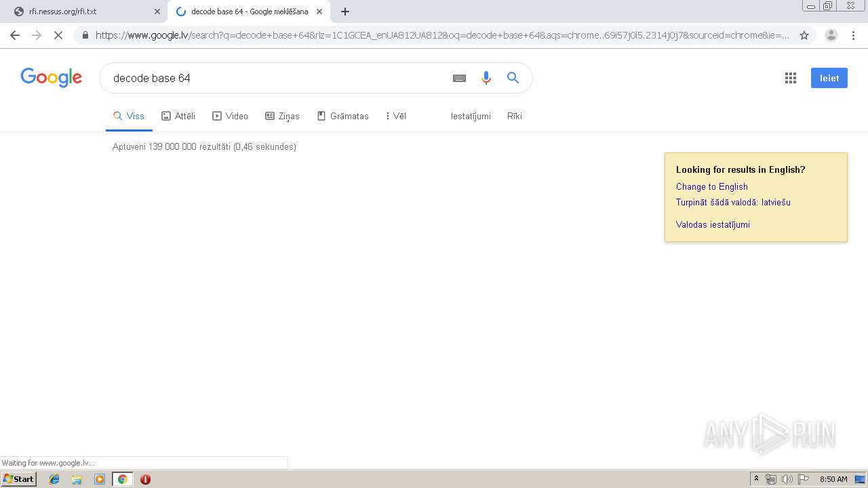Screen dimensions: 868x488
Task: Open the Windows Start menu
Action: 19,479
